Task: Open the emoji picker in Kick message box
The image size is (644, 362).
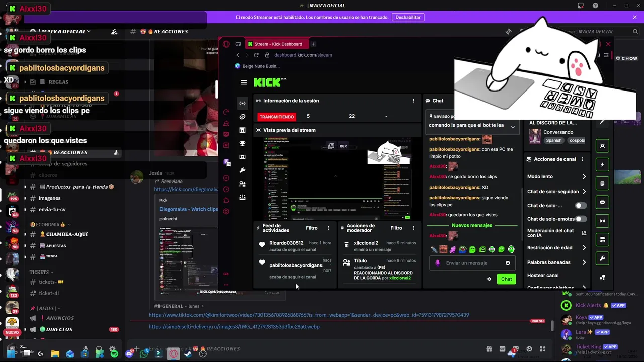Action: 508,263
